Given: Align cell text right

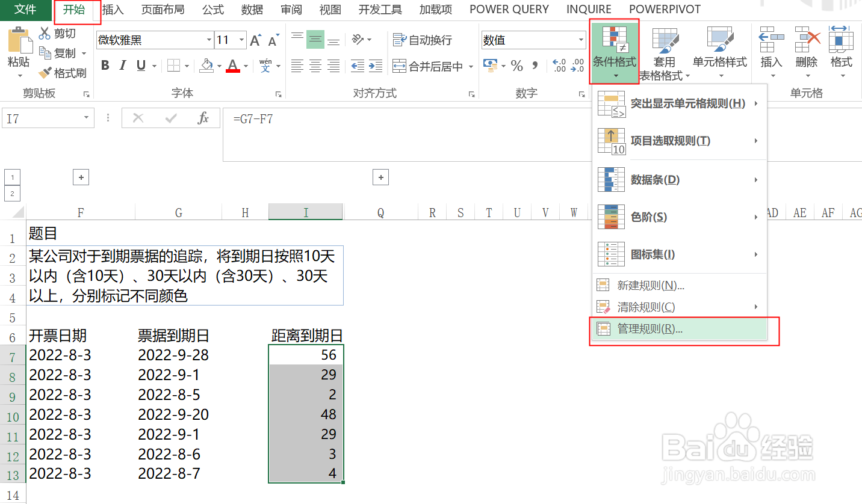Looking at the screenshot, I should 333,66.
